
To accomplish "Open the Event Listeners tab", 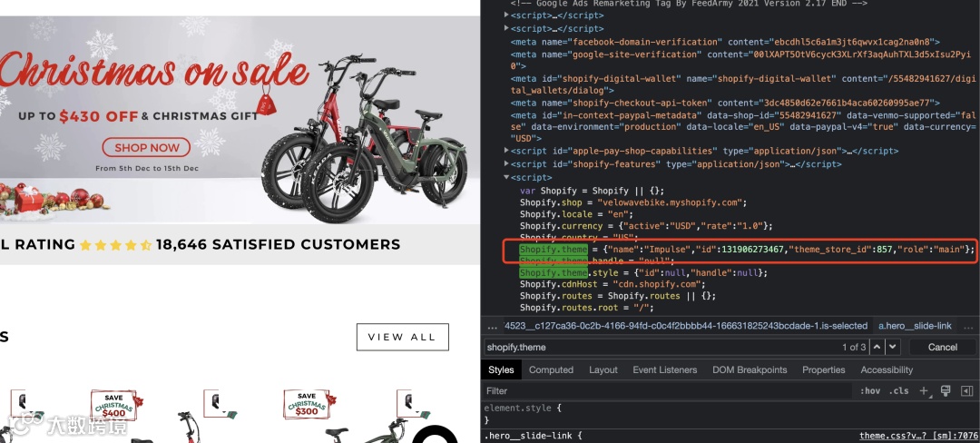I will [x=664, y=369].
